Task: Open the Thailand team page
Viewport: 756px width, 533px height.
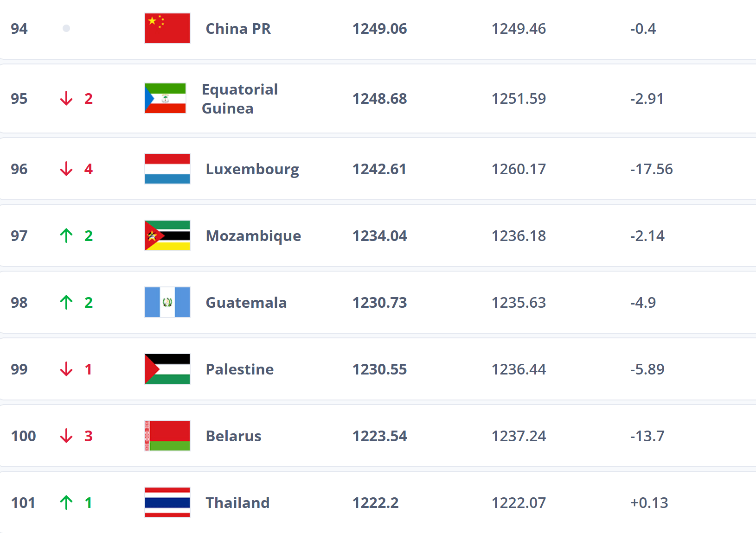Action: (x=237, y=503)
